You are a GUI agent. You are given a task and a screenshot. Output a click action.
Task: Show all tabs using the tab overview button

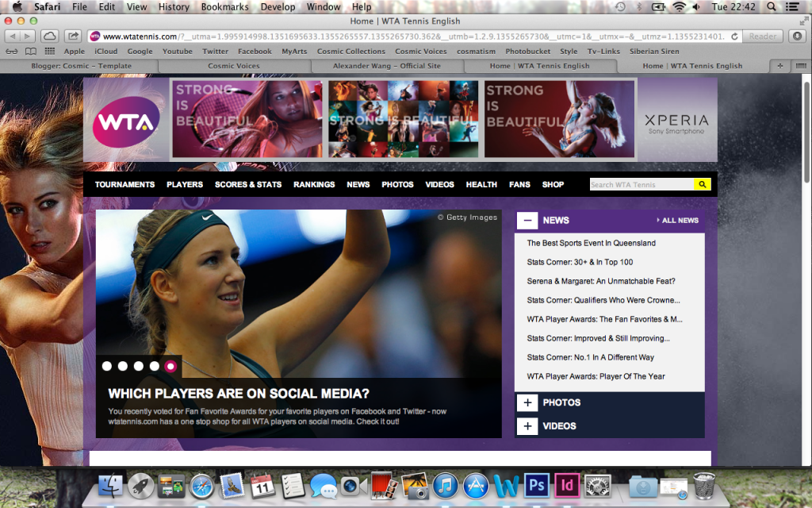[x=801, y=66]
